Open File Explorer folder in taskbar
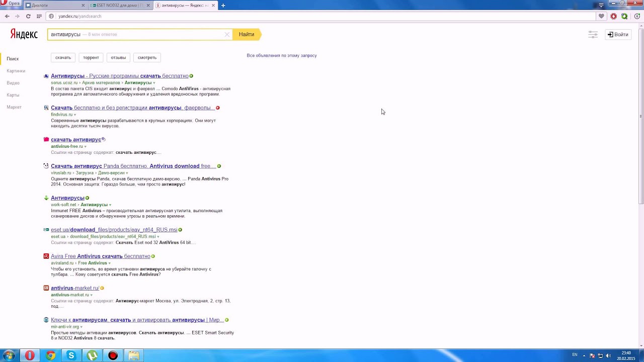 (133, 355)
